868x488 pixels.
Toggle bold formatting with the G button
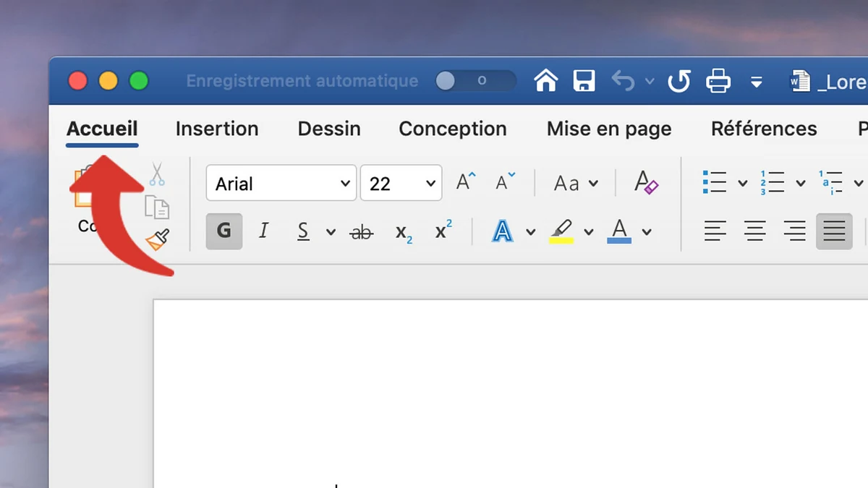point(224,231)
